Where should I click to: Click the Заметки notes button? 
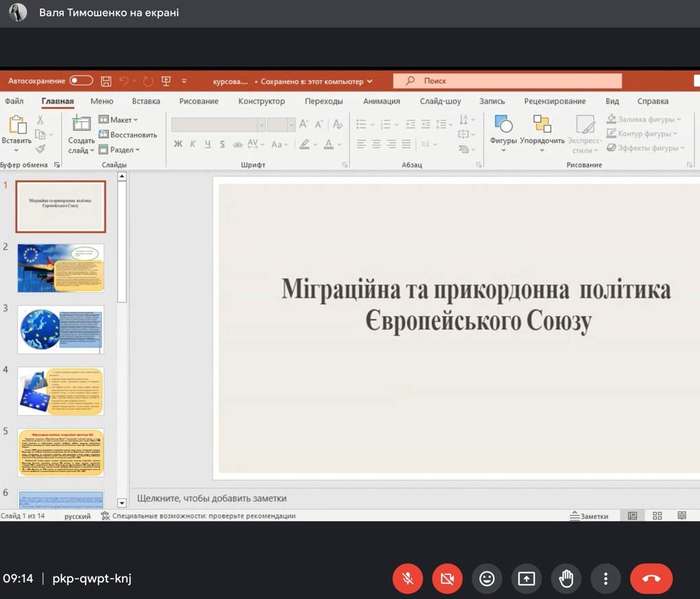click(x=589, y=516)
